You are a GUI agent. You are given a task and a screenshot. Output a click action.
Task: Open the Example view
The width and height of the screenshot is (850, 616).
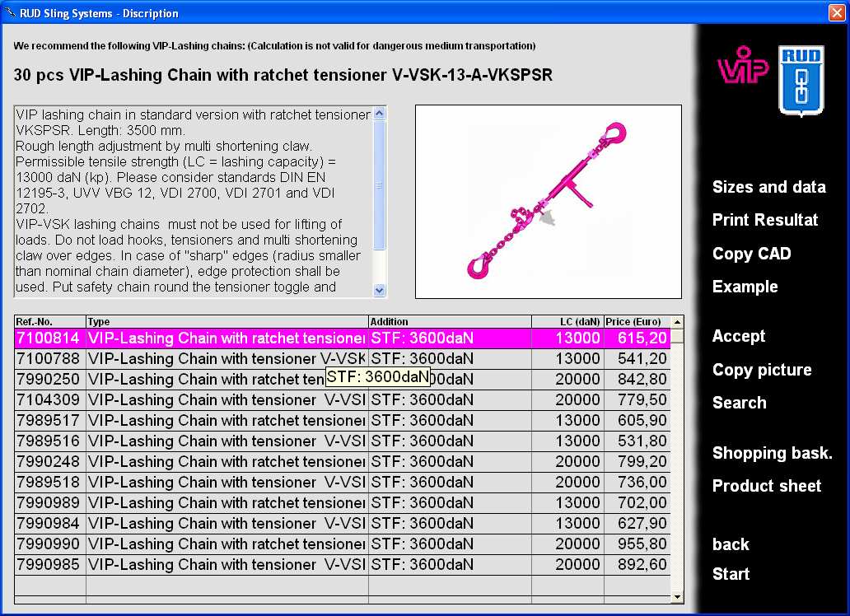click(745, 287)
